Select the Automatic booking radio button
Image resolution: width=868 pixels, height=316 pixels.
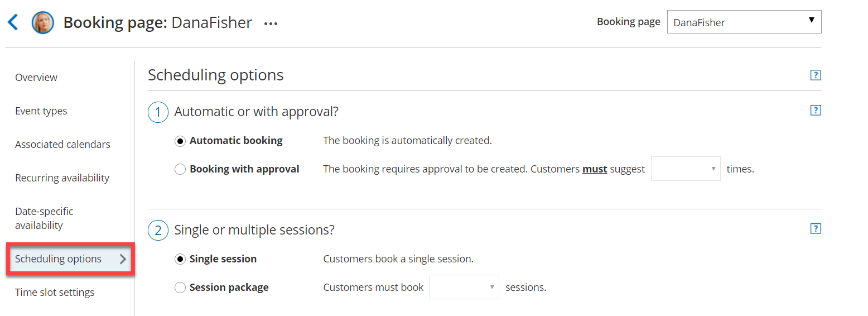pos(180,141)
